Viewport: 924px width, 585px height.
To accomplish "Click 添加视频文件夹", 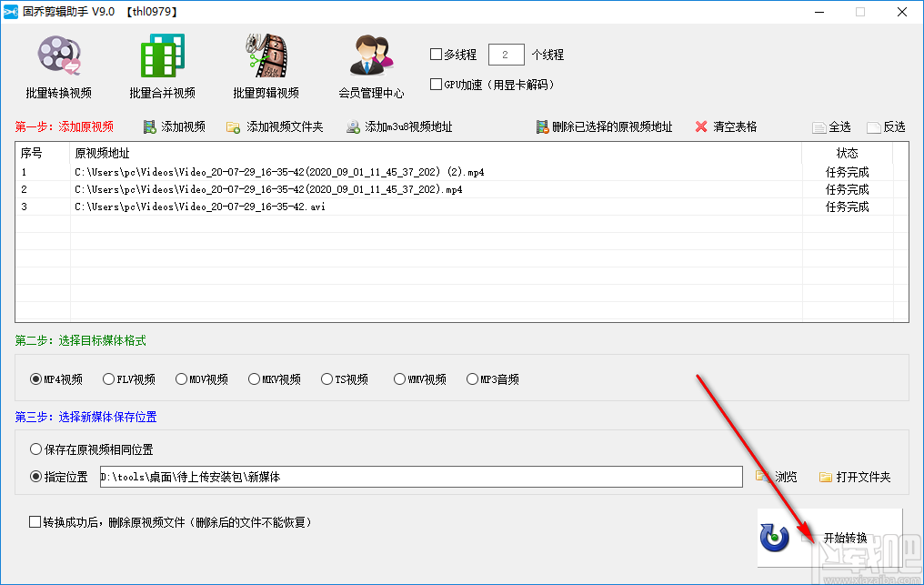I will [x=276, y=126].
